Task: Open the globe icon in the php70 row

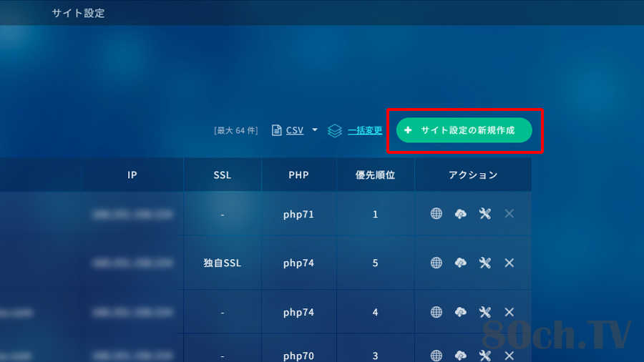Action: point(436,356)
